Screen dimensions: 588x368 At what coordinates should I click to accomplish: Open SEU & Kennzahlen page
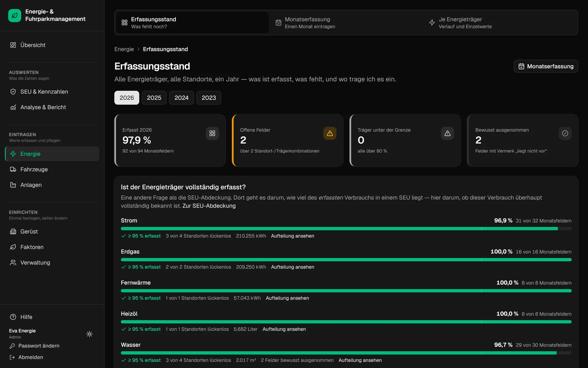coord(52,92)
